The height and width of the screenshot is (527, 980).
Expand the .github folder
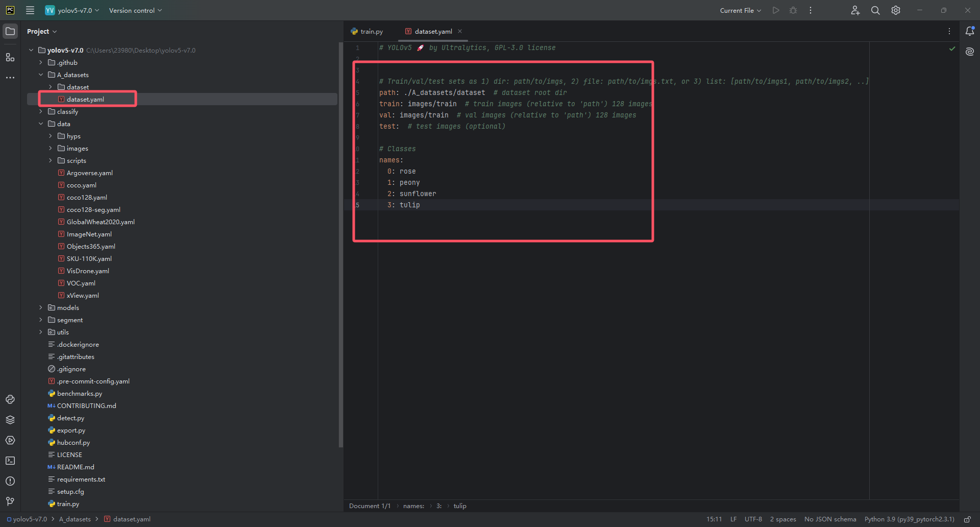click(41, 62)
